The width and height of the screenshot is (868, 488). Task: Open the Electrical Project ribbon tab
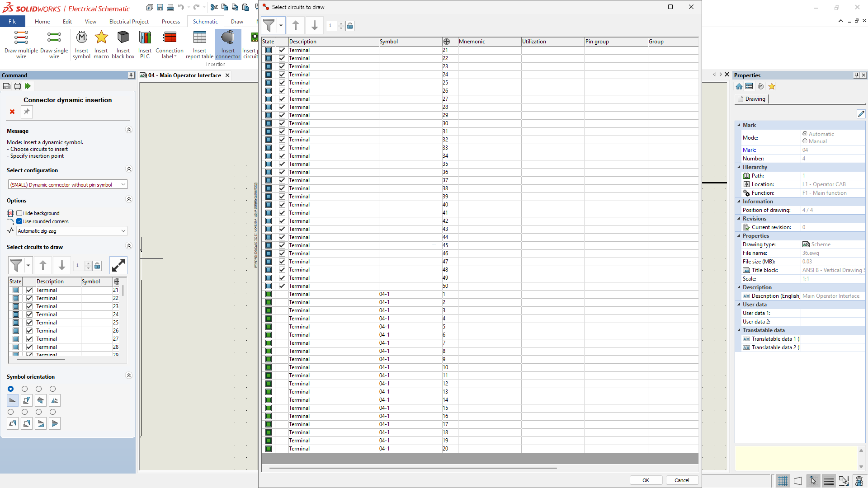click(129, 22)
